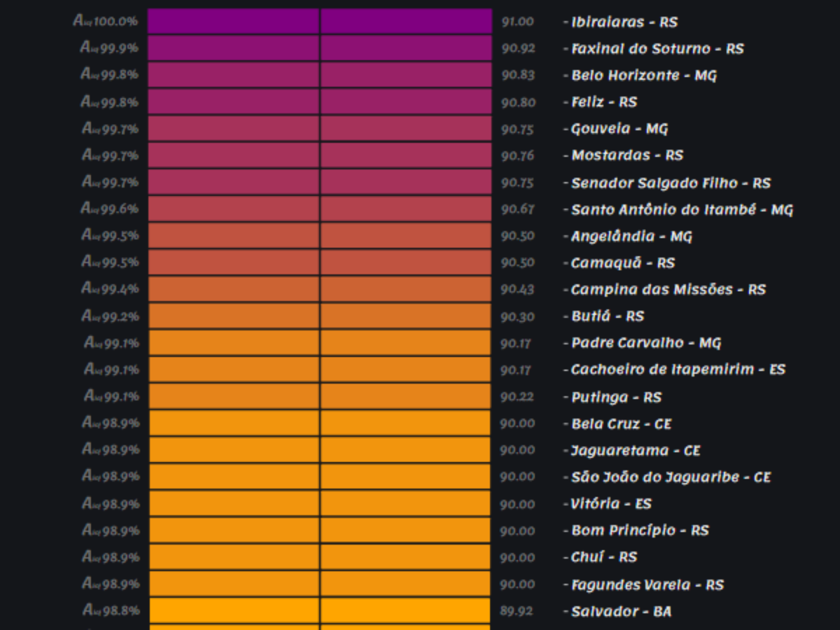Select the Ibiraiaras - RS label
Viewport: 840px width, 630px height.
coord(624,22)
